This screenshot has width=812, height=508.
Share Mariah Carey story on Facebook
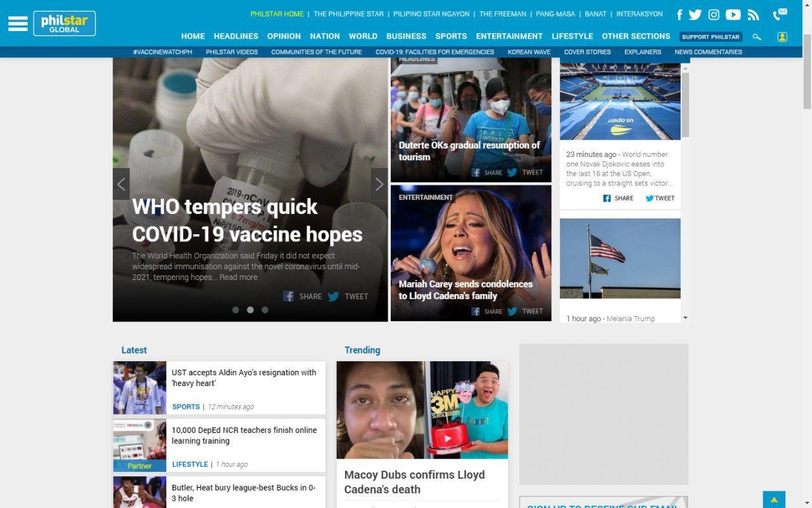[487, 311]
